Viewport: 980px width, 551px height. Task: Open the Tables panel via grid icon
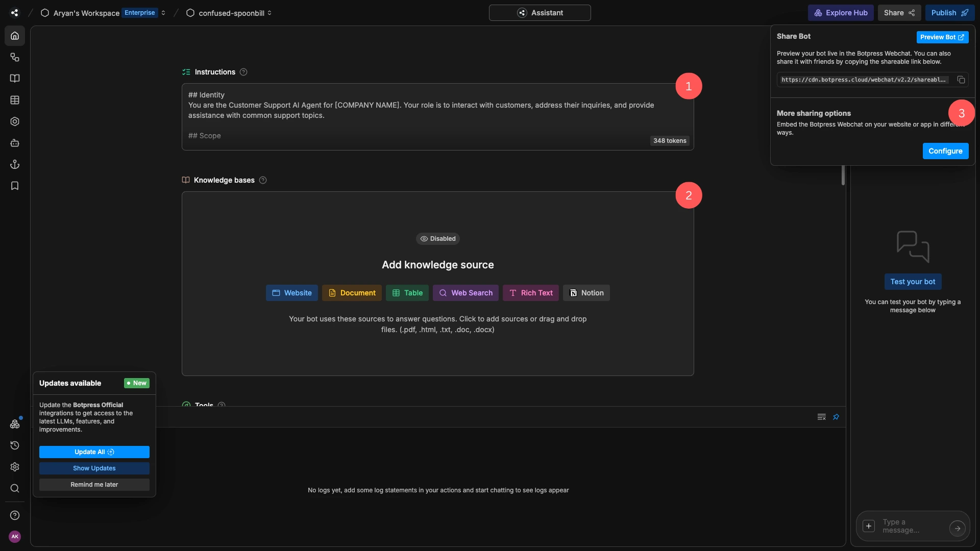click(x=15, y=100)
